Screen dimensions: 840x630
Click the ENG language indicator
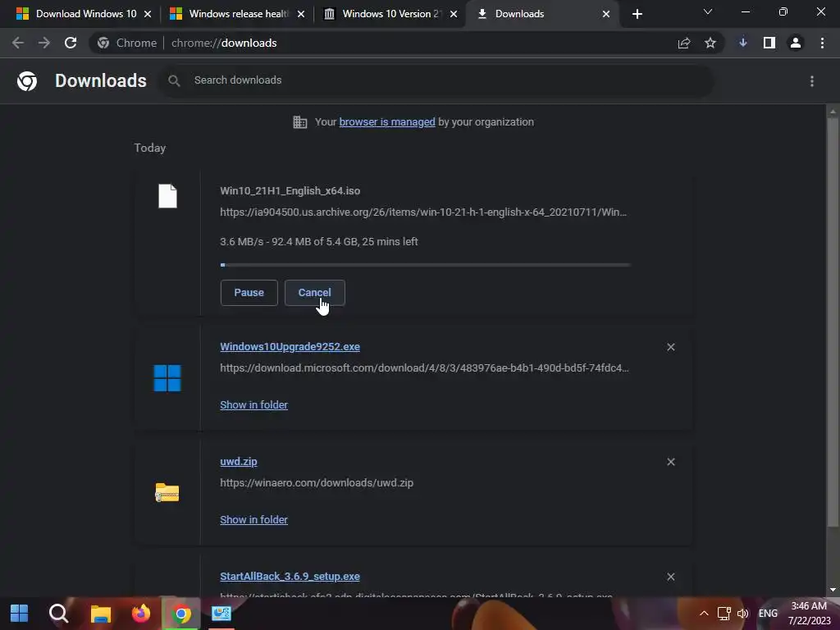(x=768, y=614)
